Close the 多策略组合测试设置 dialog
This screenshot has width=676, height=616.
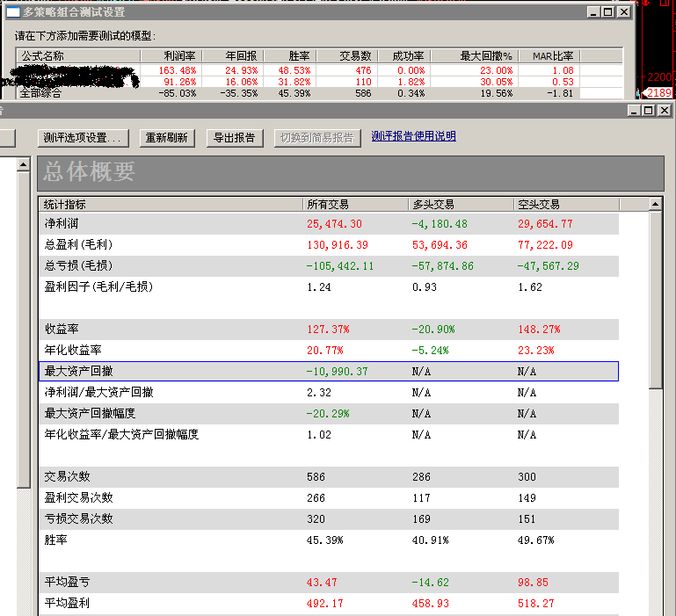pyautogui.click(x=623, y=12)
